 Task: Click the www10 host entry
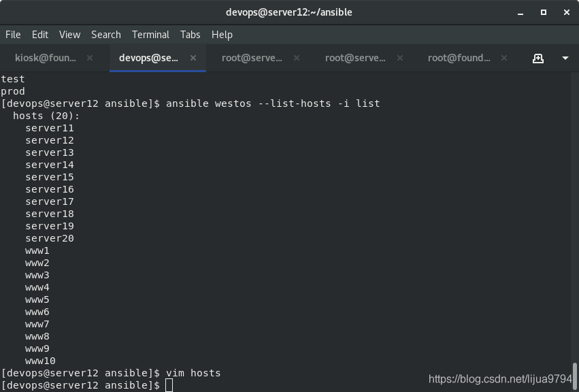pyautogui.click(x=40, y=361)
